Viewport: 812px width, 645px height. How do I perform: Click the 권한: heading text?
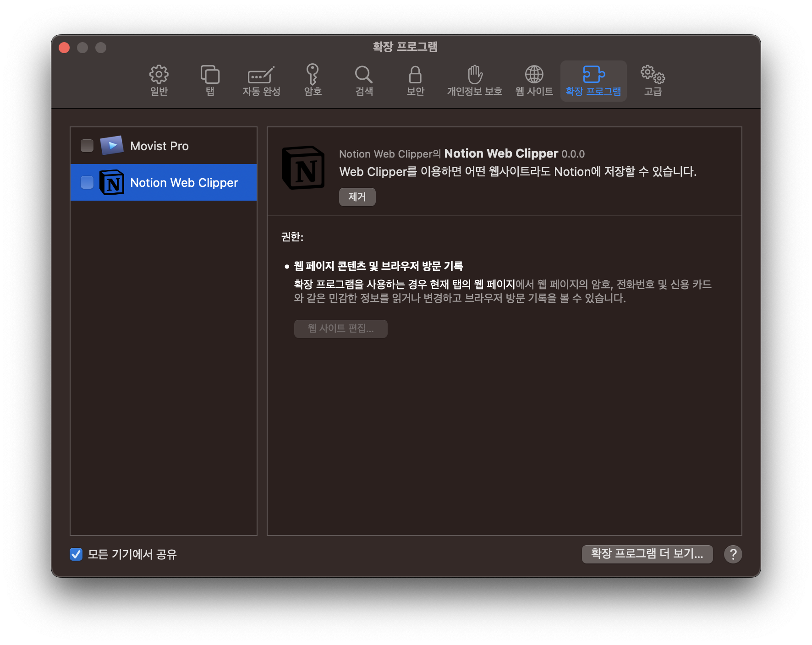292,237
